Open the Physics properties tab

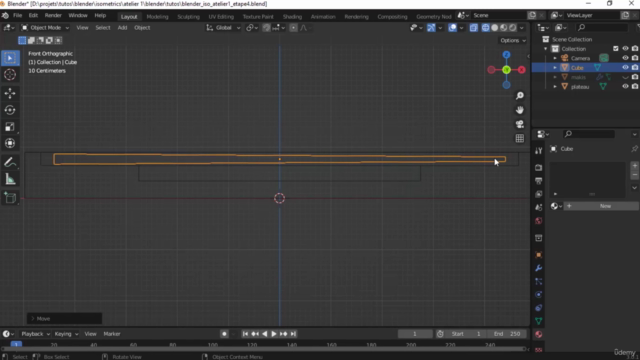pos(538,294)
